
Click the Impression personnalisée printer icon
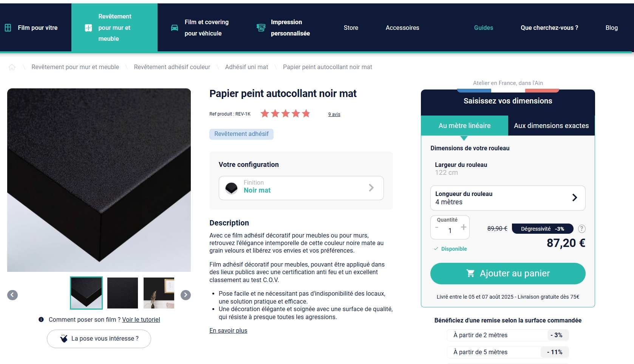(x=261, y=28)
